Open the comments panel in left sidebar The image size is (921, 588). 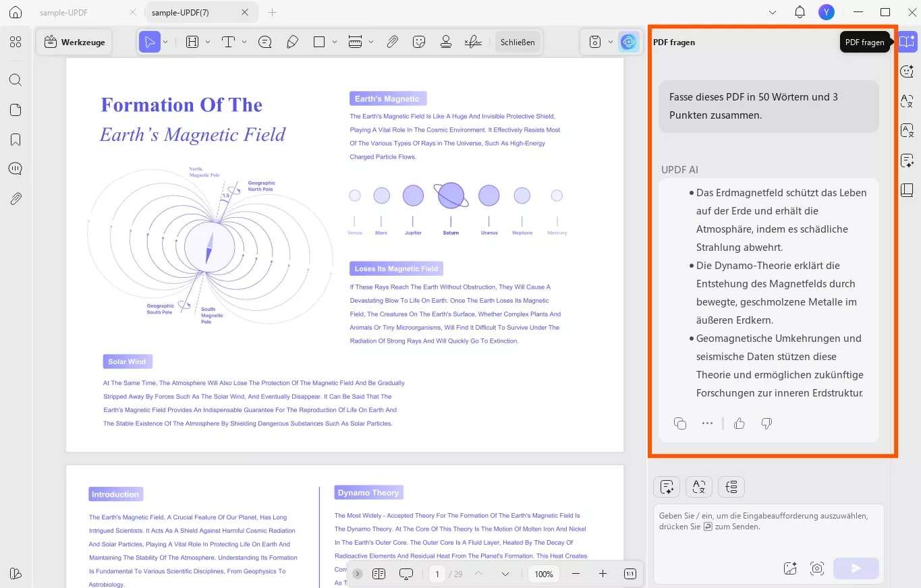(x=16, y=169)
